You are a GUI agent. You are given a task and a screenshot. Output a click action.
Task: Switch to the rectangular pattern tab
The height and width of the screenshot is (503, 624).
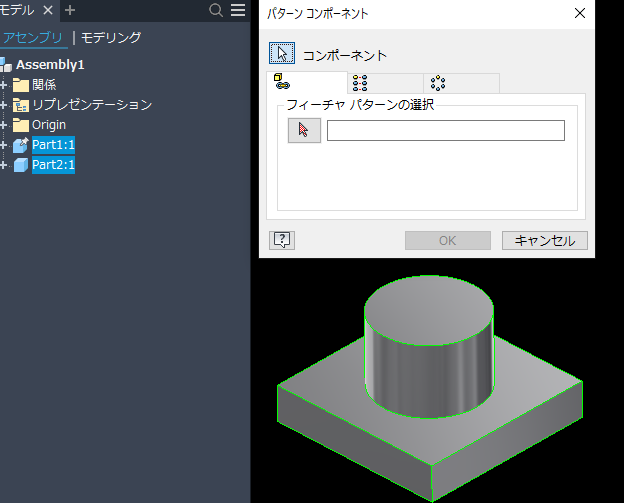[385, 83]
